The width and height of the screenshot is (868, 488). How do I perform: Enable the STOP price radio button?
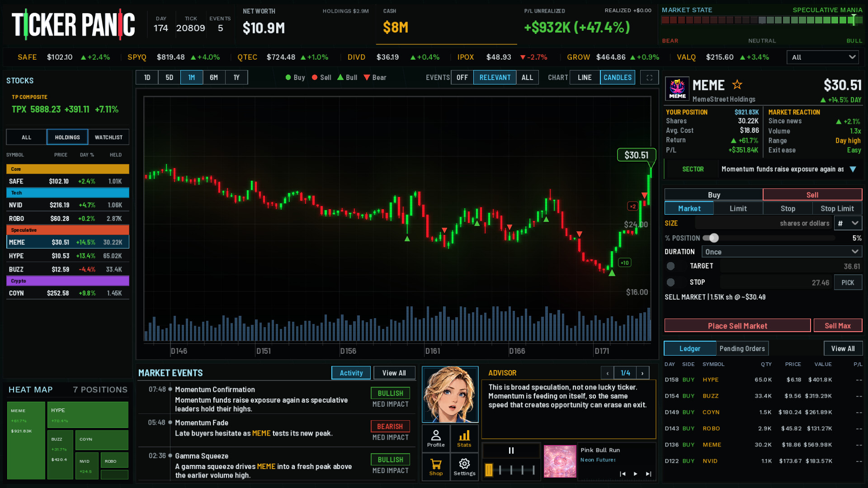[670, 282]
